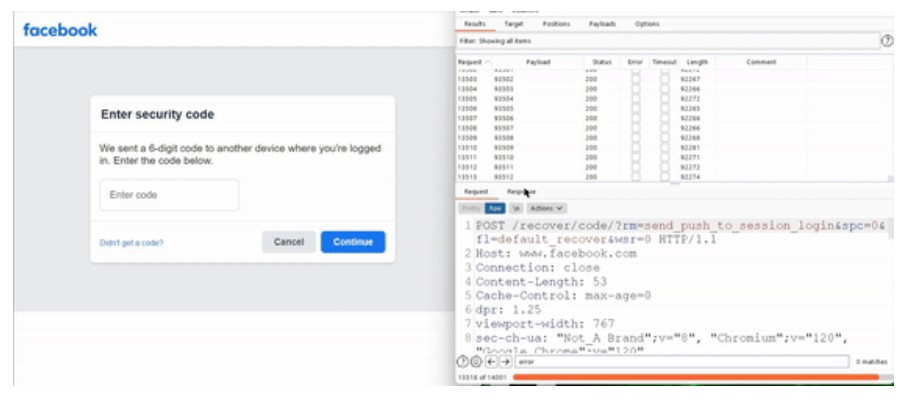Click the Didn't get a code? link
This screenshot has width=923, height=402.
pos(132,243)
